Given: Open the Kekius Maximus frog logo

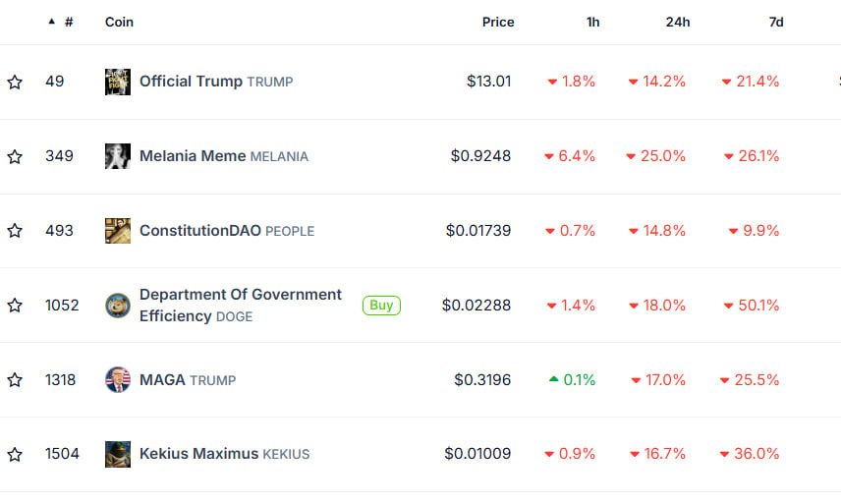Looking at the screenshot, I should pos(118,454).
